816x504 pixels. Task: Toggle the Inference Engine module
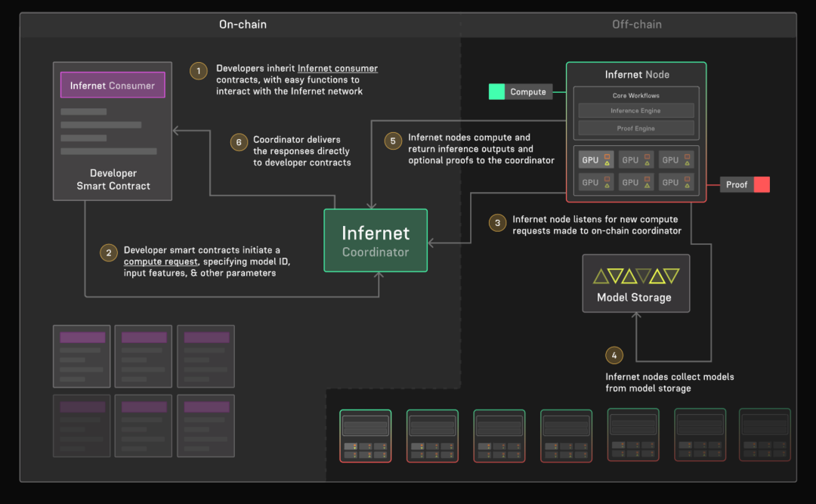coord(635,110)
